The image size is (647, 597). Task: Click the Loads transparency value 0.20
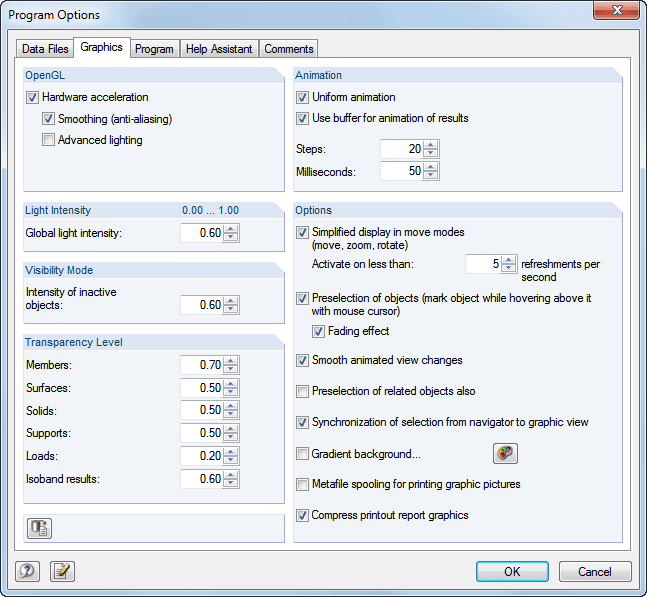pyautogui.click(x=202, y=456)
